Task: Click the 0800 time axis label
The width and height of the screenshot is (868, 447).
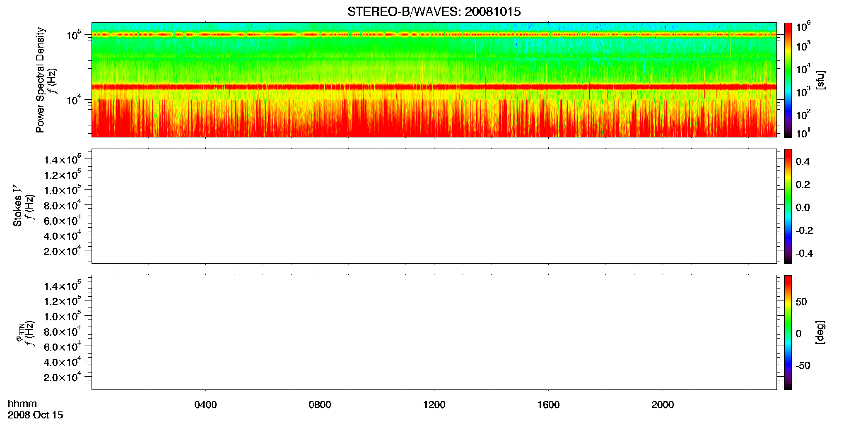Action: point(320,405)
